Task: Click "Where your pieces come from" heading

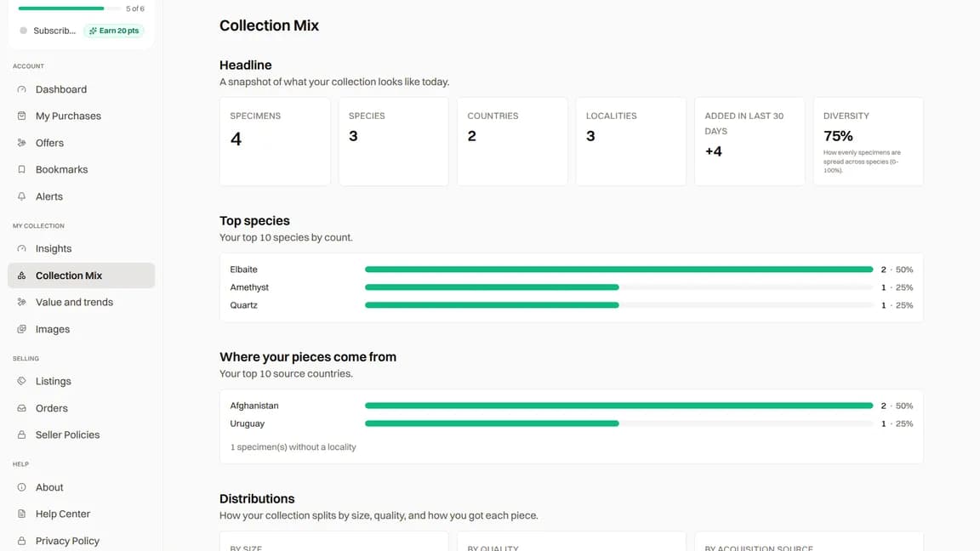Action: pos(307,357)
